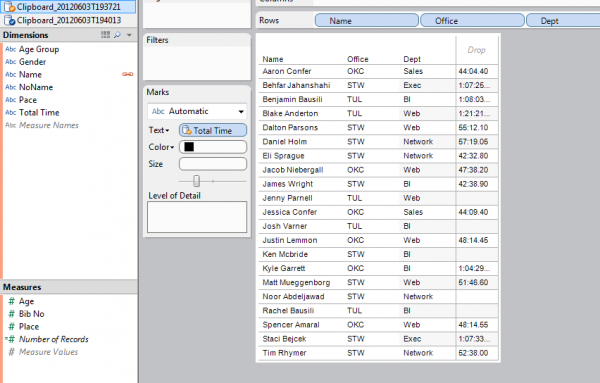The width and height of the screenshot is (600, 383).
Task: Click the Jacob Niebergall name cell
Action: tap(293, 170)
